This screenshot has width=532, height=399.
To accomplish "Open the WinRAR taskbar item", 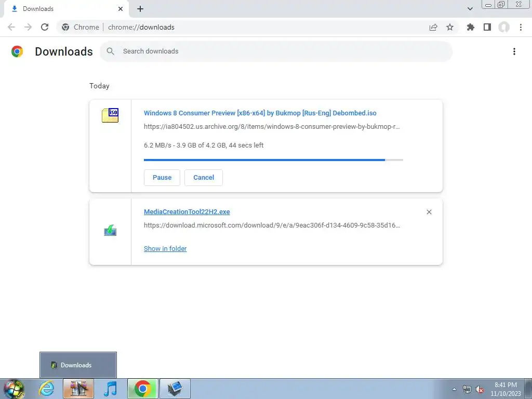I will (x=78, y=389).
